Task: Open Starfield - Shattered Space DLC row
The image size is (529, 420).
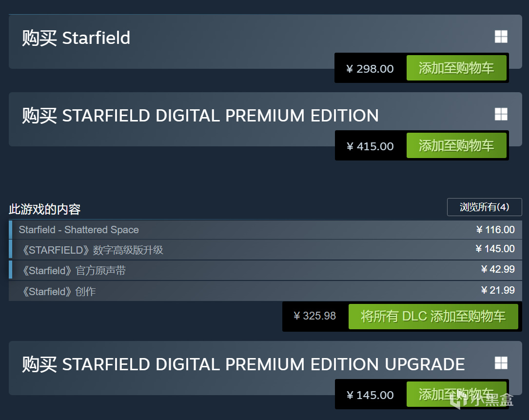Action: [265, 230]
